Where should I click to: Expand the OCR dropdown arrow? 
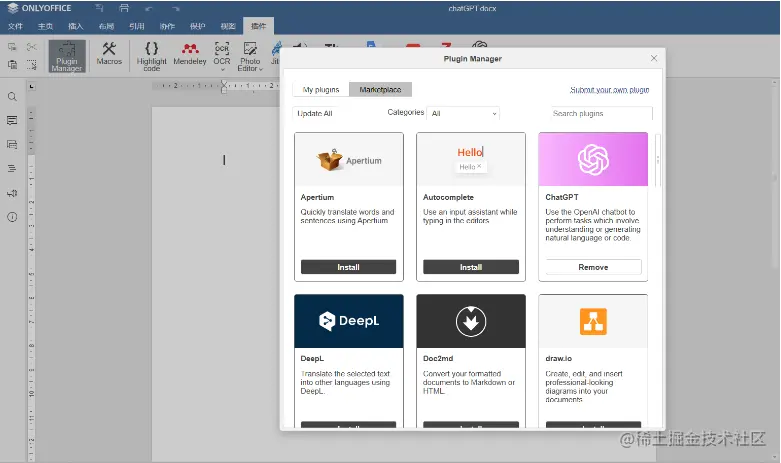(x=222, y=70)
